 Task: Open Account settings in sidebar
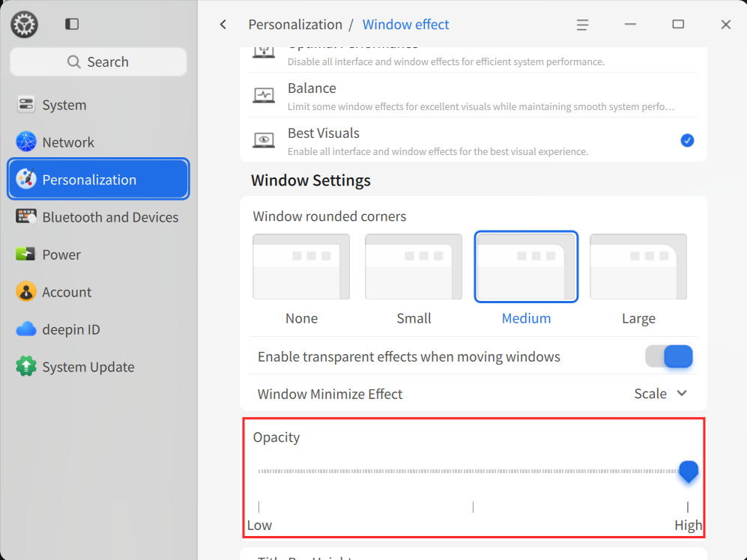tap(99, 291)
